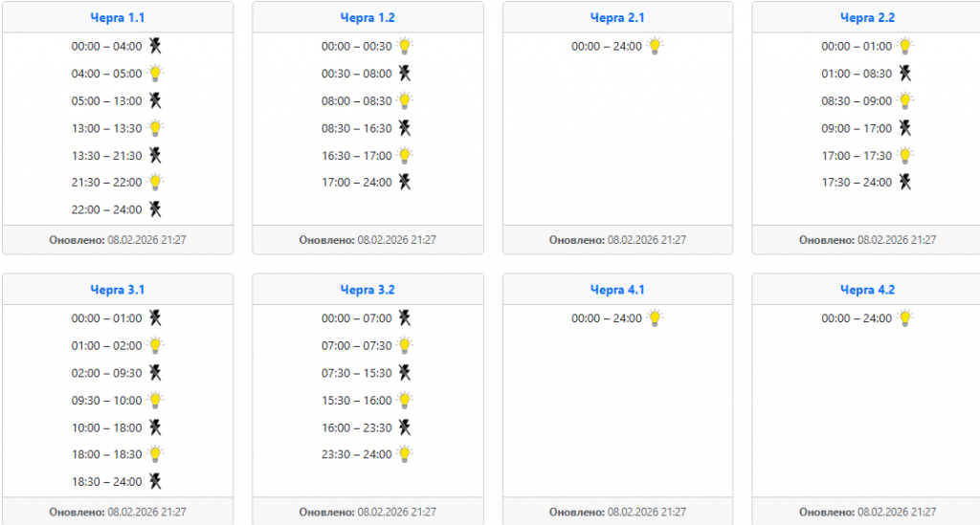Click the power-off icon beside 00:00 – 04:00 in Черга 1.1
The width and height of the screenshot is (980, 525).
[155, 46]
